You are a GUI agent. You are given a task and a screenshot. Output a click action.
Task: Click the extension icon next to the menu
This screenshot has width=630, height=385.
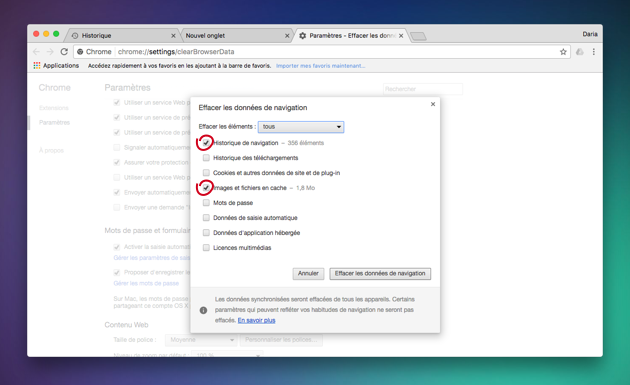click(x=579, y=52)
